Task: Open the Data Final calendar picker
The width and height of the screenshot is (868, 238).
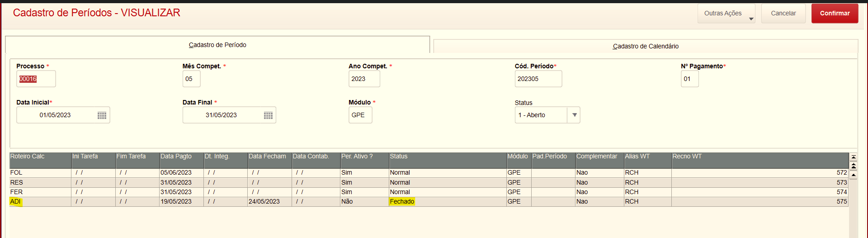Action: coord(268,115)
